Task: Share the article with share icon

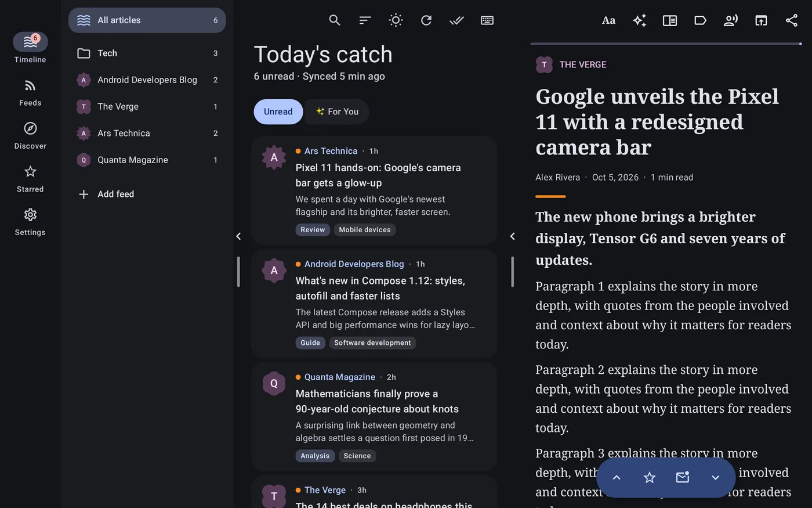Action: click(792, 20)
